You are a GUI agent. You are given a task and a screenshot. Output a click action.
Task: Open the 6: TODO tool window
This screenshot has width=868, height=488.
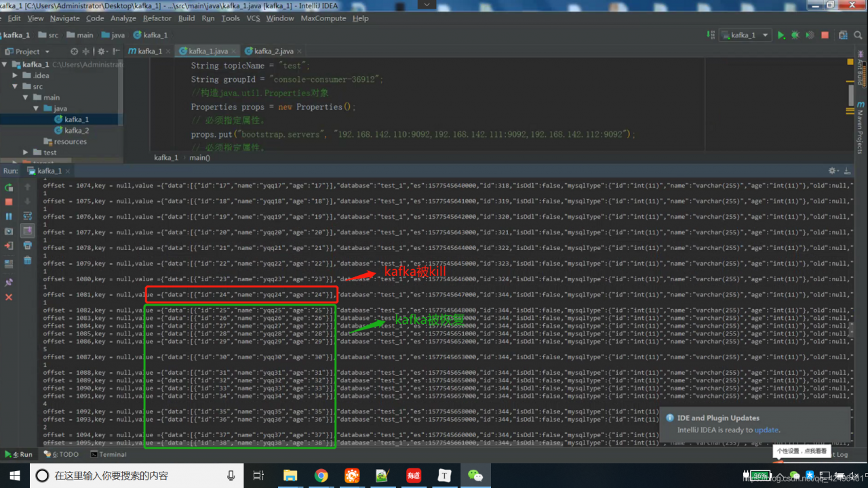[x=62, y=454]
